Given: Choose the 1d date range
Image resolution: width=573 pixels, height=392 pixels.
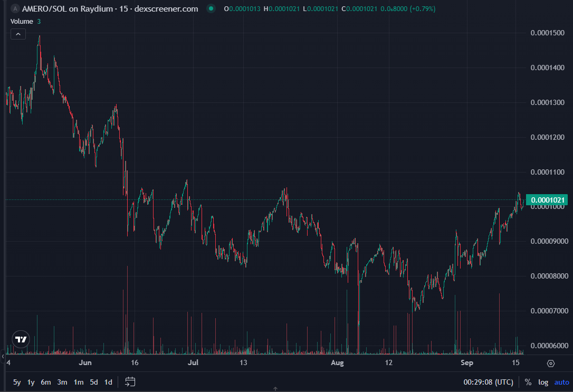Looking at the screenshot, I should (108, 382).
